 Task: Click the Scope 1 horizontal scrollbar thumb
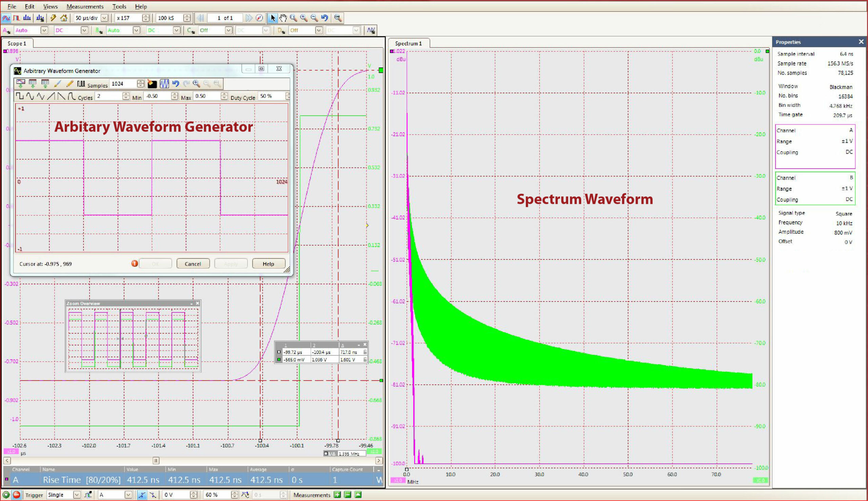[x=156, y=460]
